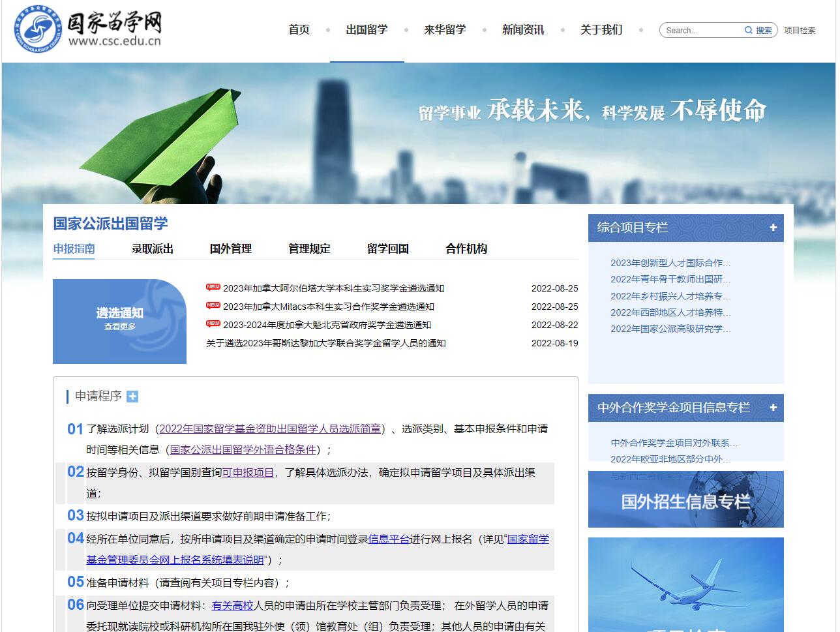Click NEW badge beside 阿尔伯塔大学 notice
The image size is (840, 632).
213,287
